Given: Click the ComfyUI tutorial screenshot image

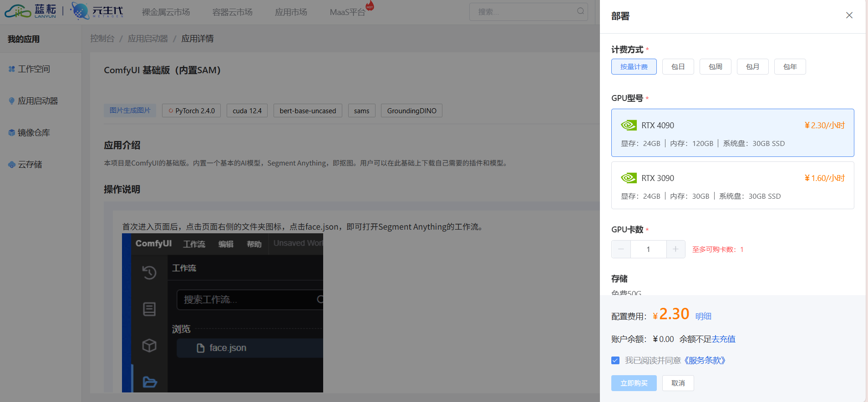Looking at the screenshot, I should click(x=223, y=313).
